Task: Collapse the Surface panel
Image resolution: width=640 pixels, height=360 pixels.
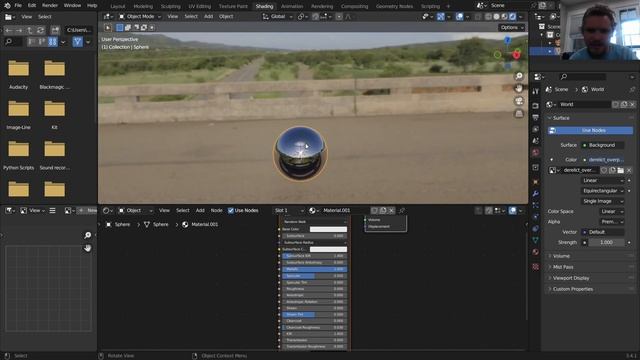Action: click(x=561, y=118)
